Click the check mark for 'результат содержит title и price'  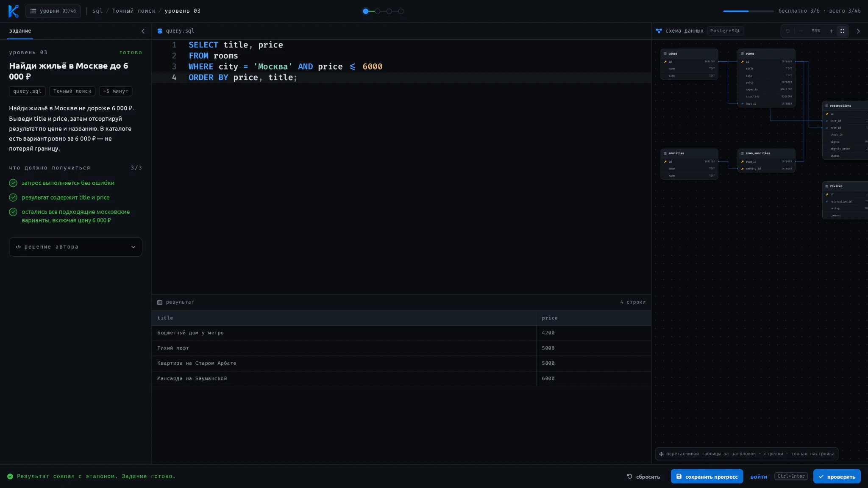(13, 197)
